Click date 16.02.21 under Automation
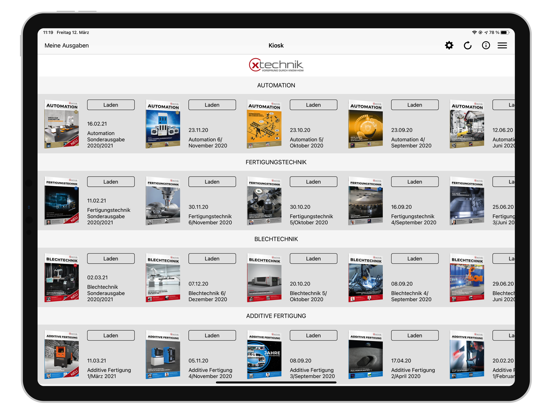552x414 pixels. tap(97, 124)
